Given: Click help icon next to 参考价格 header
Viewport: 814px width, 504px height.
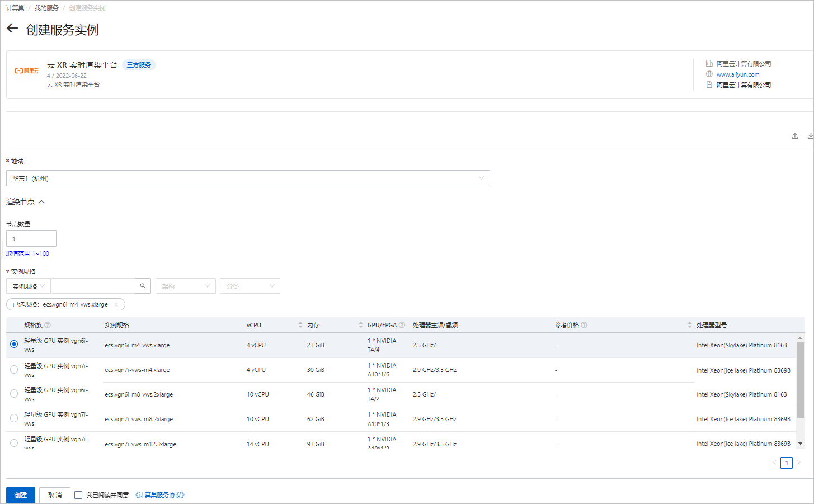Looking at the screenshot, I should (x=584, y=325).
